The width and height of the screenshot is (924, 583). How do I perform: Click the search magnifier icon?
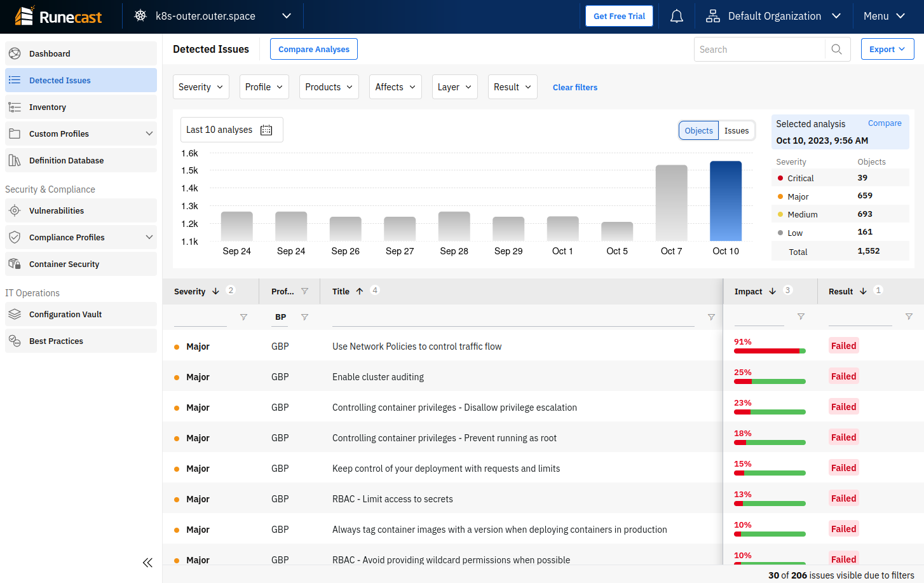coord(836,50)
